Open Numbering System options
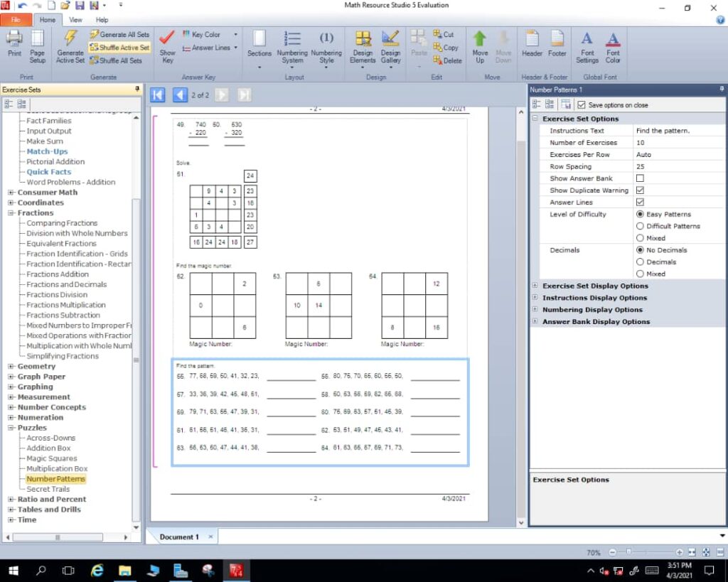The image size is (728, 582). 292,49
